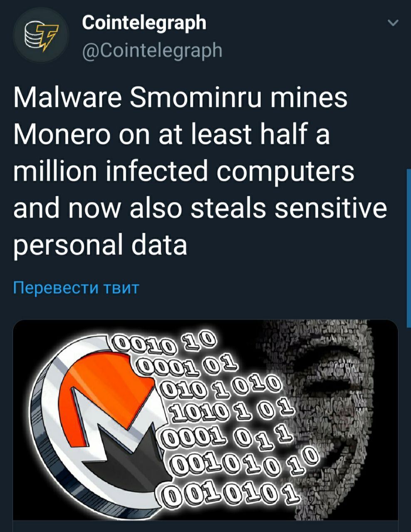This screenshot has width=411, height=532.
Task: Expand the tweet options chevron
Action: point(393,23)
